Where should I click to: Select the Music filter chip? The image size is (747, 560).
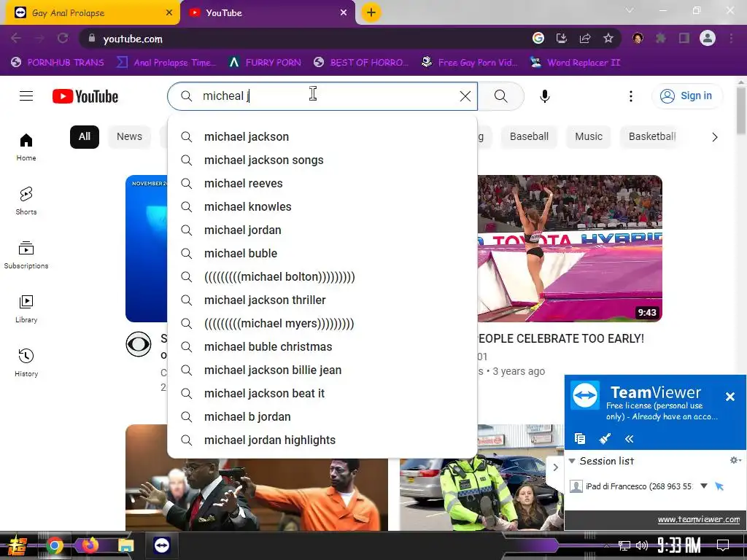589,136
